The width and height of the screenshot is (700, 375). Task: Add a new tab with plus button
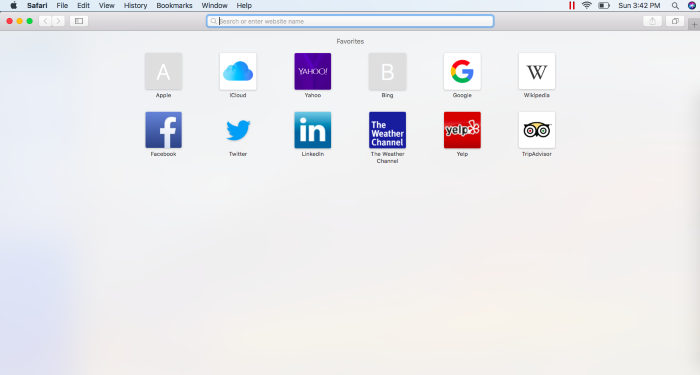[x=694, y=25]
